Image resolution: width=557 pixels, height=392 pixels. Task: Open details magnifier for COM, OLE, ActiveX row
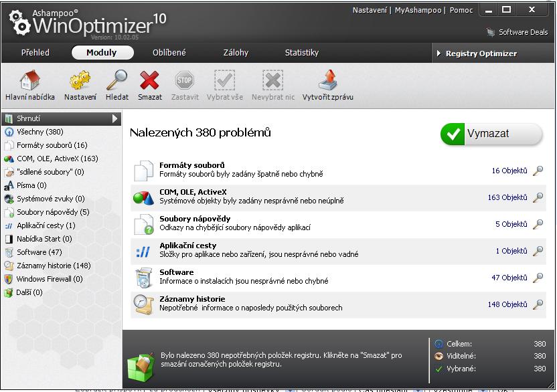click(538, 197)
